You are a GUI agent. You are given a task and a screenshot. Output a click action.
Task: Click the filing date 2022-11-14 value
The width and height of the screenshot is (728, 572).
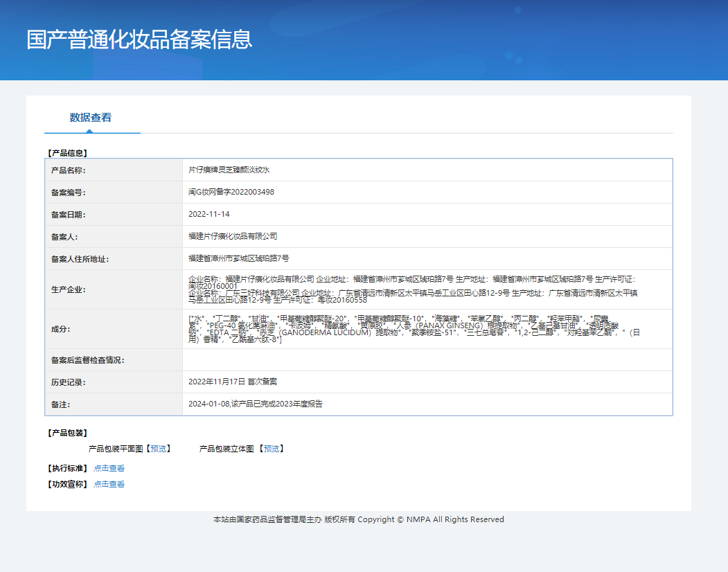coord(209,215)
